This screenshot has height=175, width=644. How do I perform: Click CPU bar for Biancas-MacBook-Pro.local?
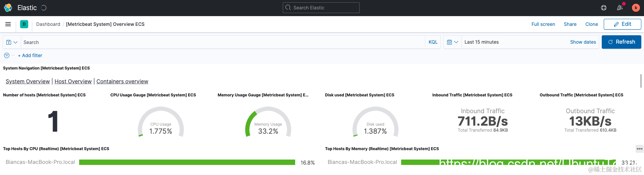pyautogui.click(x=187, y=162)
